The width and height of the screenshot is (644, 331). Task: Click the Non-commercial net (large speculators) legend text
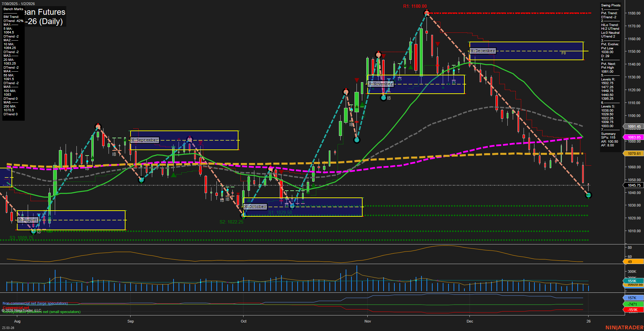click(35, 303)
